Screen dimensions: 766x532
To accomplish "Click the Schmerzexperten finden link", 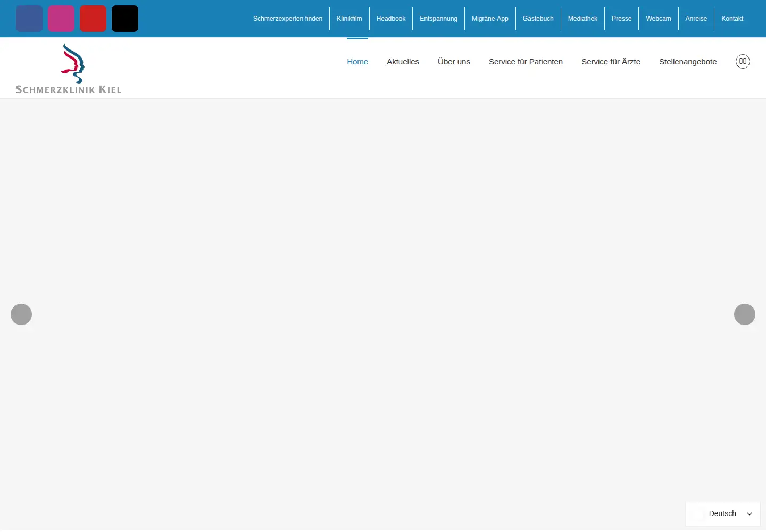I will click(x=288, y=19).
